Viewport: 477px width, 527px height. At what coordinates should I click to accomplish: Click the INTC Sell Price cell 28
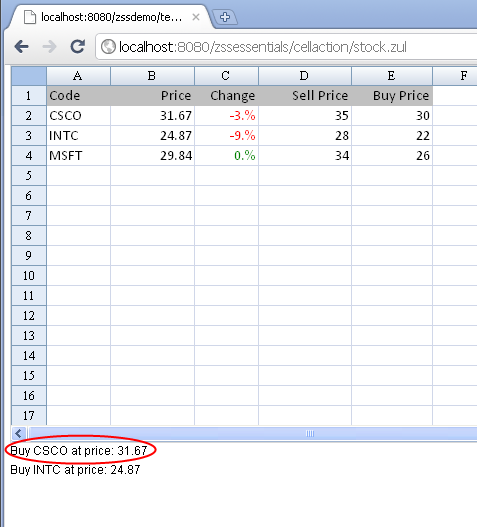(305, 135)
